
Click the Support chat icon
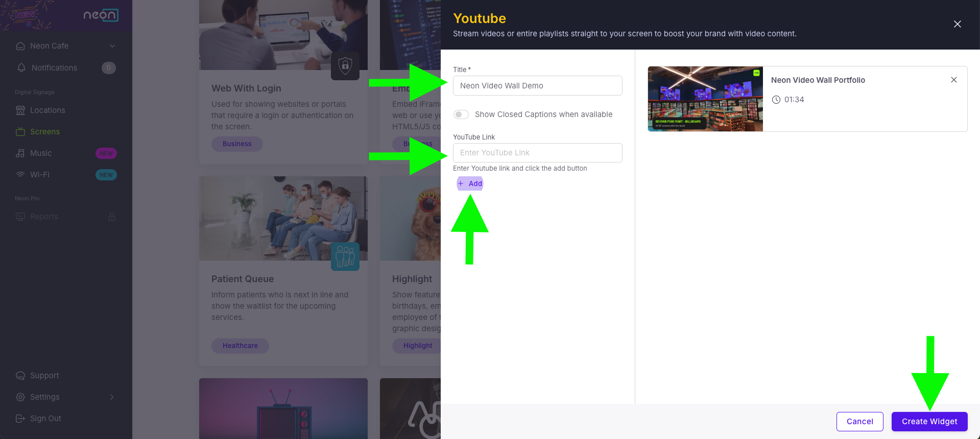click(x=20, y=376)
